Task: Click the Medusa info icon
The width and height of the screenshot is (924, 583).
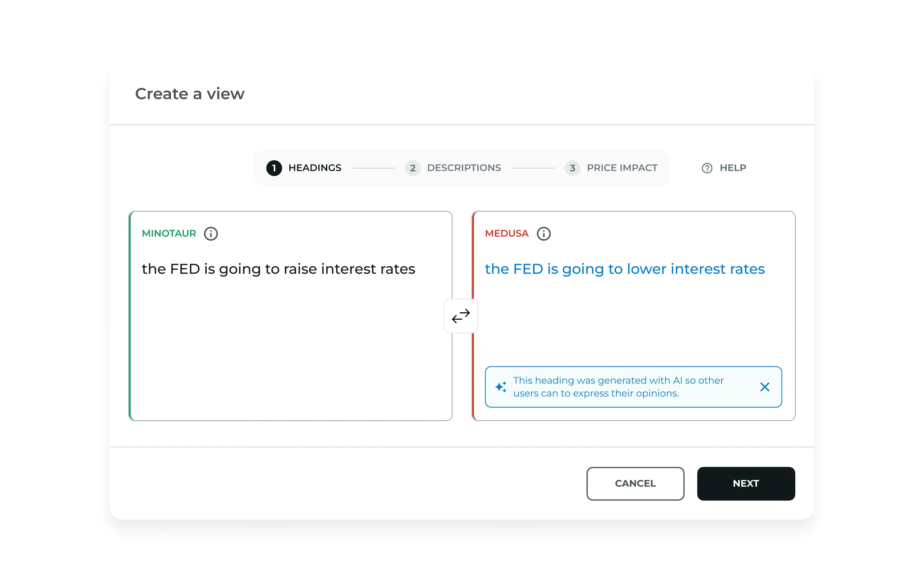Action: pyautogui.click(x=543, y=233)
